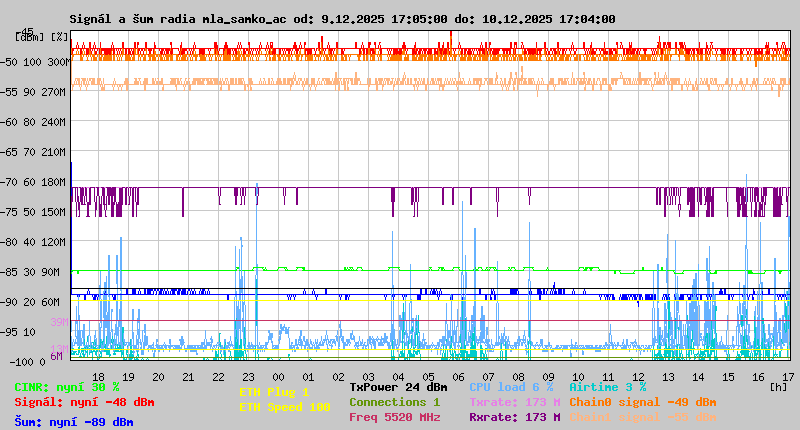
Task: Click the [dBm] [%] axis unit header
Action: (x=42, y=36)
